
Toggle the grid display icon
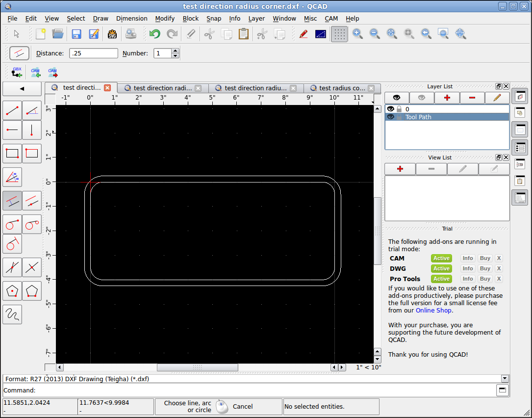pyautogui.click(x=339, y=34)
